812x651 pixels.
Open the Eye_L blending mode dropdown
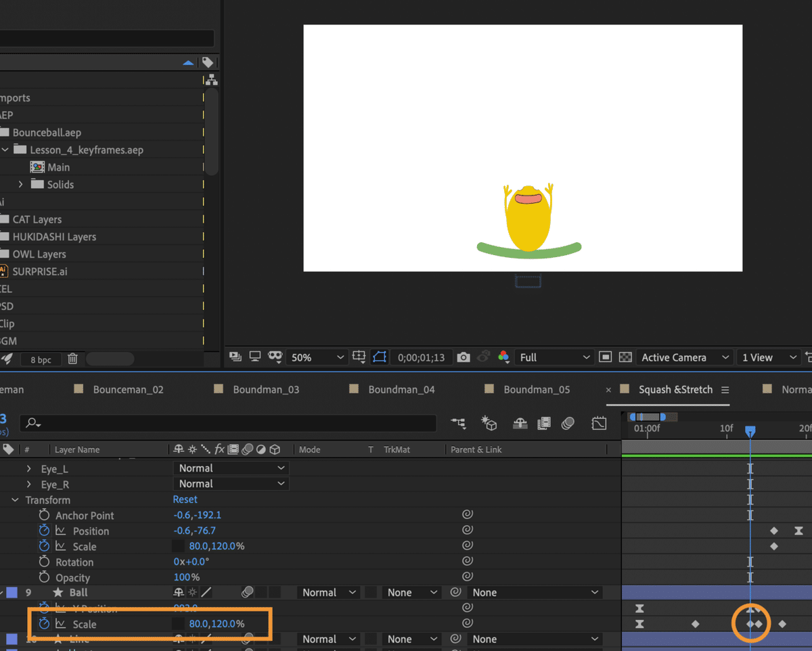231,468
